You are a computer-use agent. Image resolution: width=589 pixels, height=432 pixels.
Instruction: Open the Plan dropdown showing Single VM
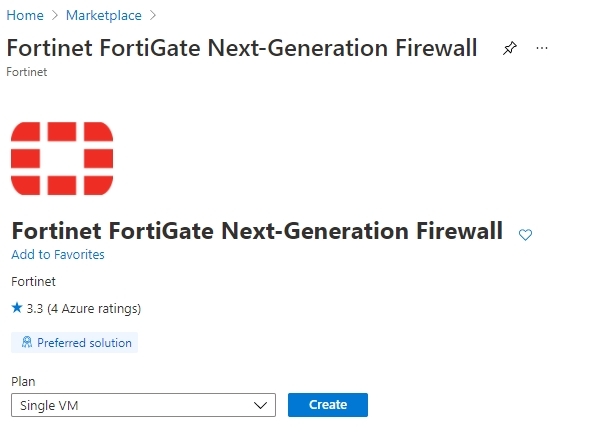(x=143, y=405)
